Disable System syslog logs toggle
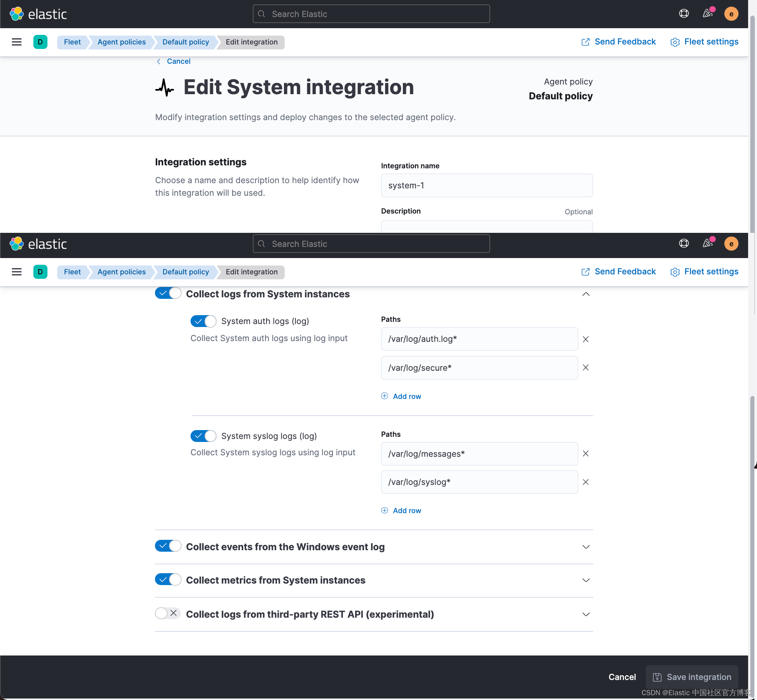 [x=204, y=436]
